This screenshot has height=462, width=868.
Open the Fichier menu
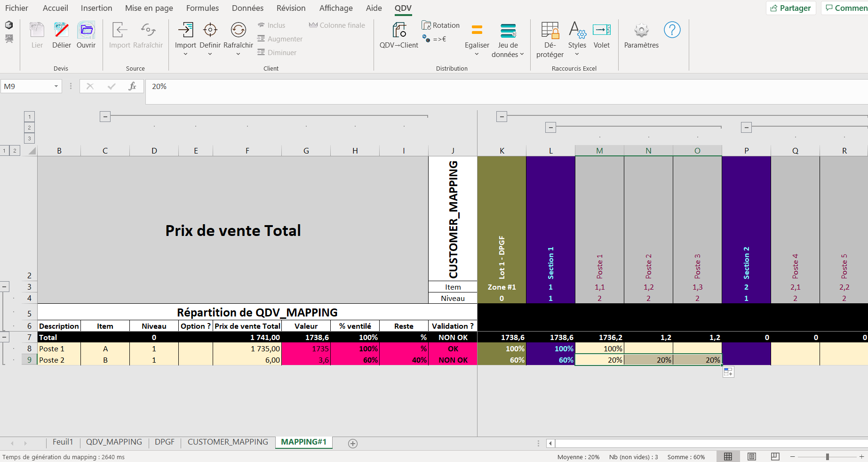coord(16,8)
